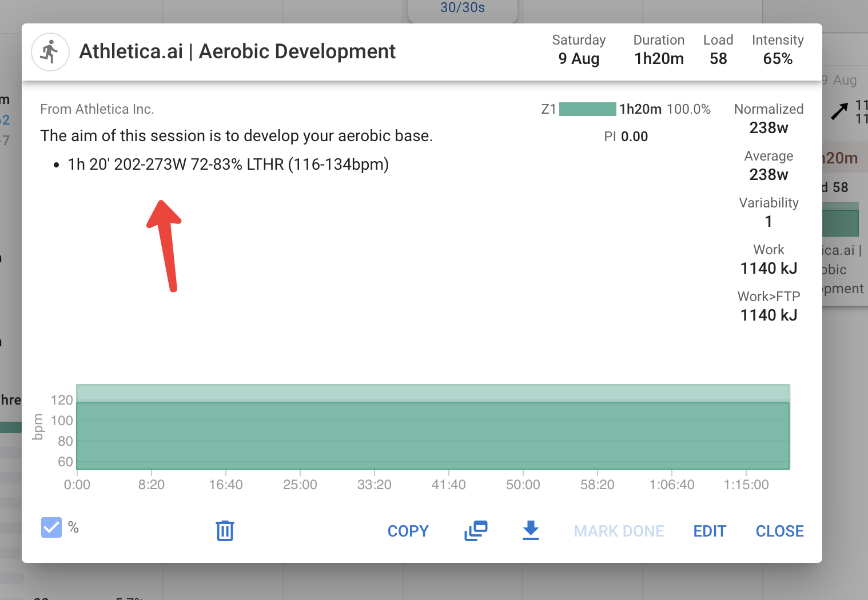Click the duplicate workout icon
This screenshot has width=868, height=600.
pos(476,531)
